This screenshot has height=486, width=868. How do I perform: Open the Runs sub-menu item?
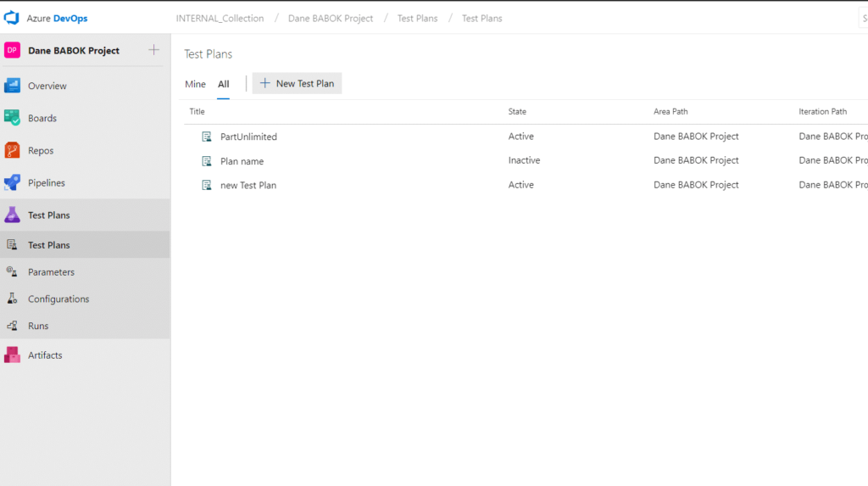pos(38,326)
